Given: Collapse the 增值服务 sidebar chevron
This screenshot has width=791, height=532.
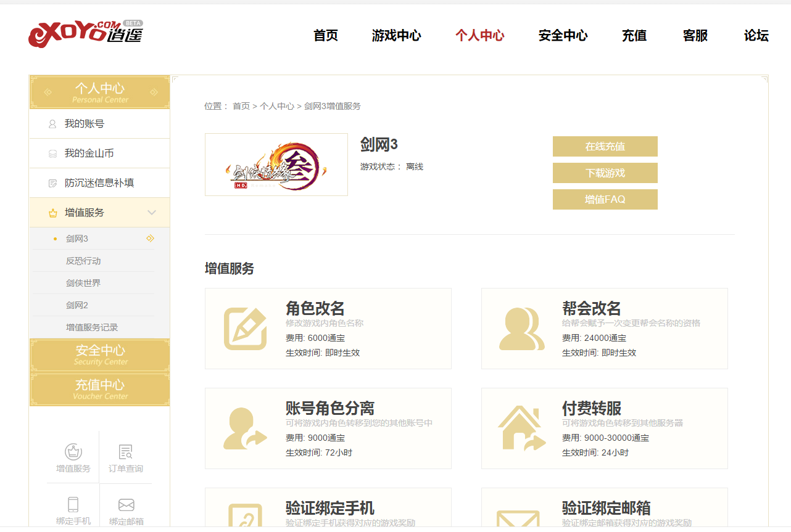Looking at the screenshot, I should tap(152, 213).
